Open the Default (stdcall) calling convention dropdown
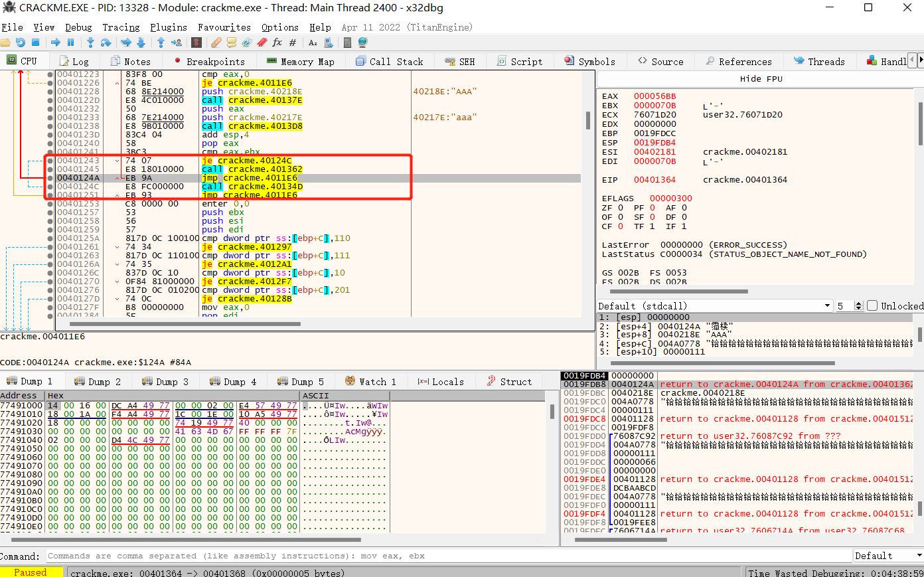 [716, 305]
